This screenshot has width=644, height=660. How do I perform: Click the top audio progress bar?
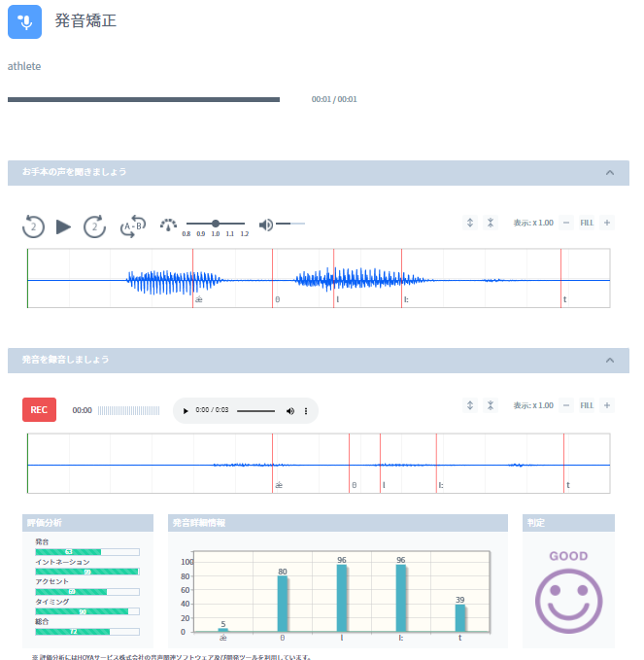pyautogui.click(x=144, y=100)
